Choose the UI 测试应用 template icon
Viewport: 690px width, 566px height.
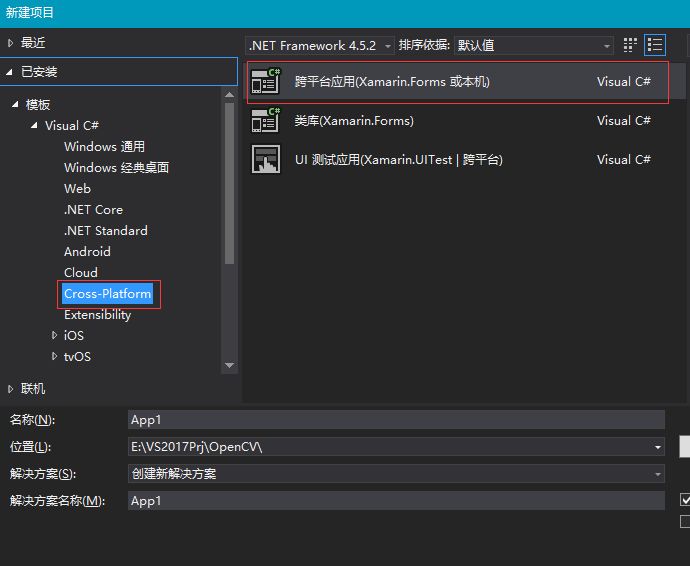(265, 160)
